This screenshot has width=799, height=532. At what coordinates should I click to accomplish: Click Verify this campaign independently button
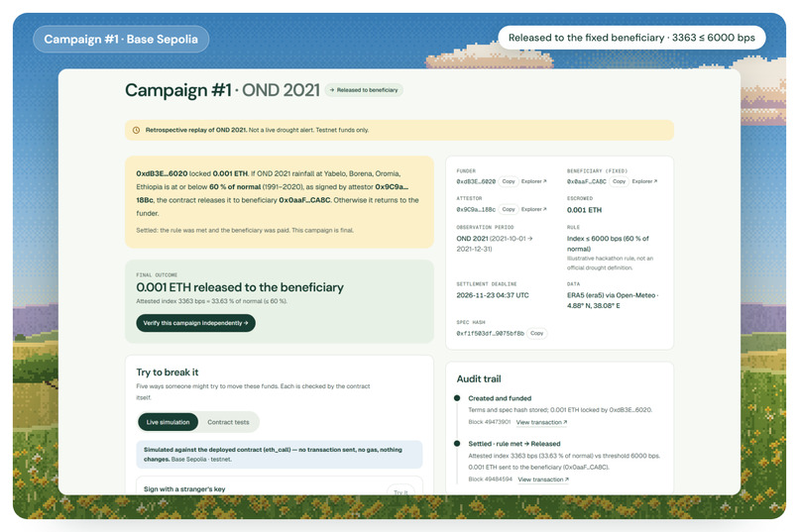coord(195,323)
